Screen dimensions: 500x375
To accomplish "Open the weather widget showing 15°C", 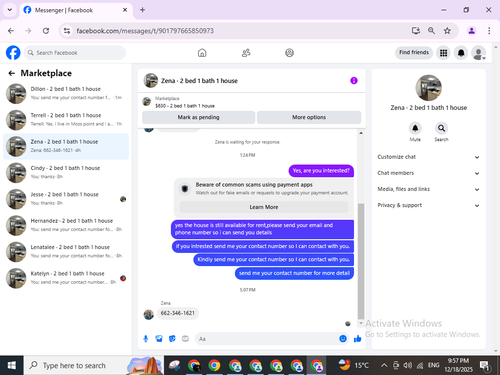I will click(354, 365).
